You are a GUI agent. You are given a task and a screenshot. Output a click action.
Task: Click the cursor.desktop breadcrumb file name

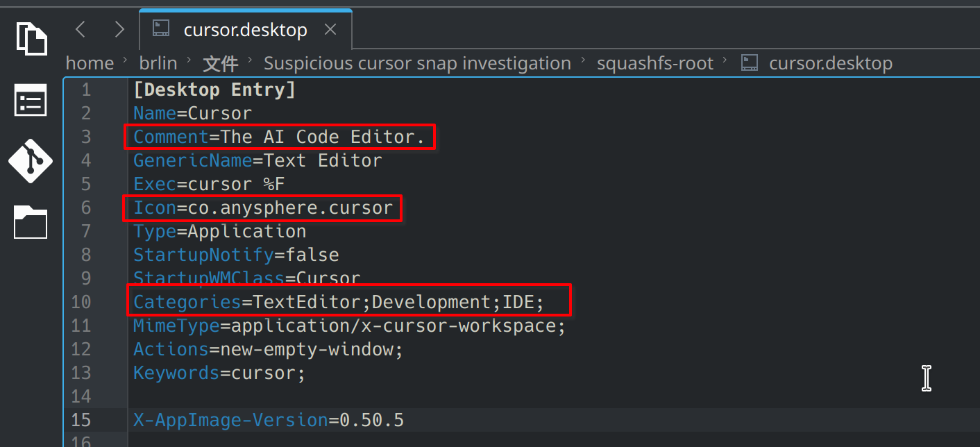(x=830, y=63)
